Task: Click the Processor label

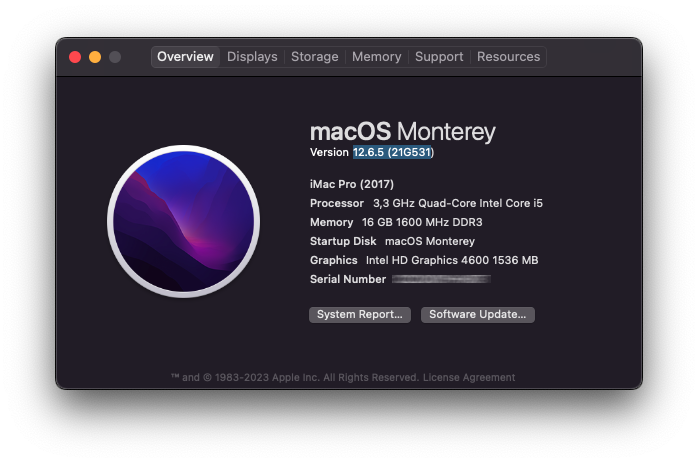Action: [337, 203]
